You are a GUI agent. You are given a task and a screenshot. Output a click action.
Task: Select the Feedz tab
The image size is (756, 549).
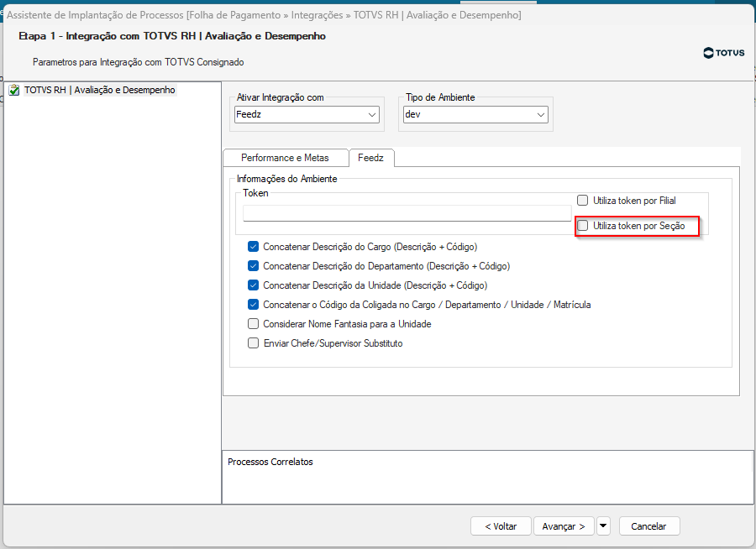pos(370,158)
